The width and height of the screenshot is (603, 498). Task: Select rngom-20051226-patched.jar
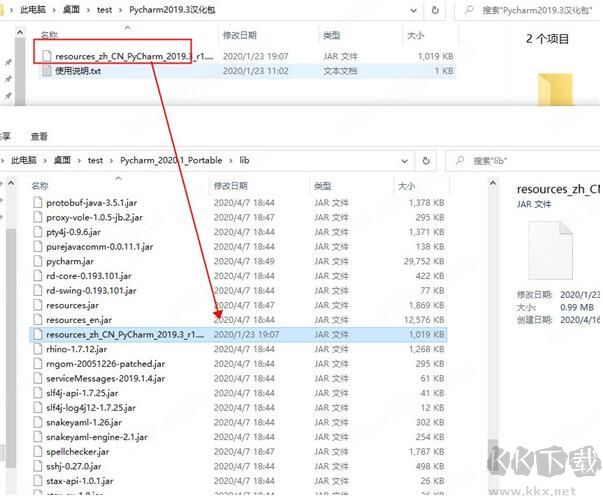pos(105,364)
